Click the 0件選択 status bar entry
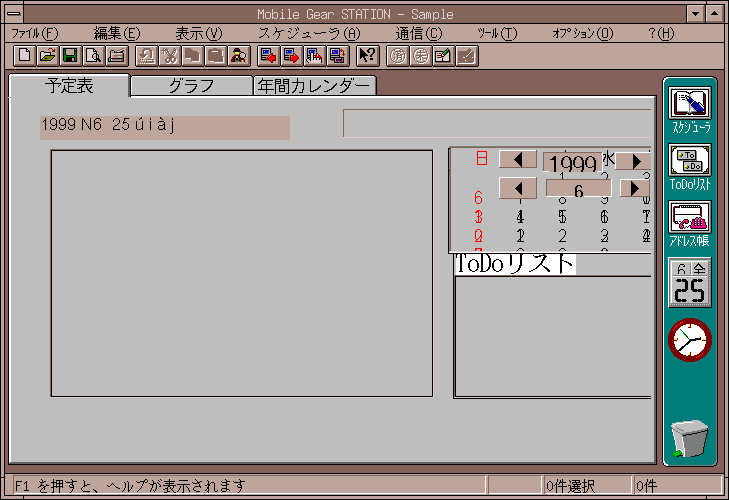This screenshot has width=729, height=500. [587, 486]
